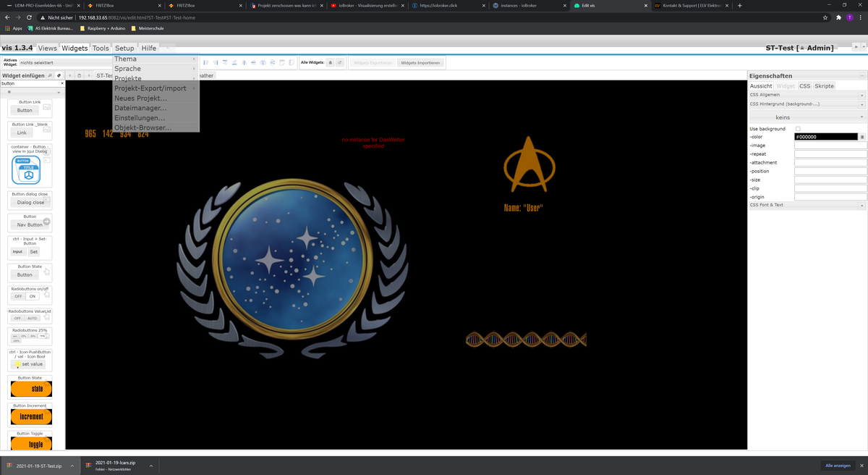Switch to the CSS properties tab
The height and width of the screenshot is (475, 868).
click(804, 85)
